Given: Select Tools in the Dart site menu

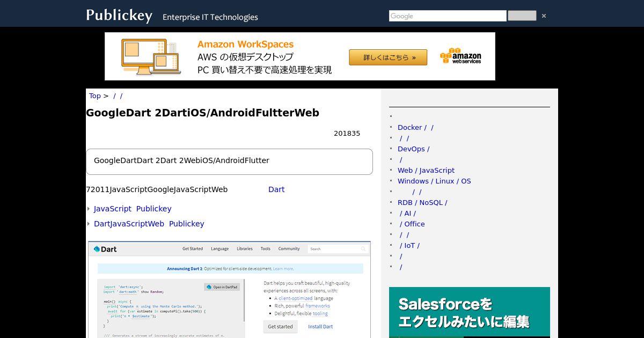Looking at the screenshot, I should (266, 249).
